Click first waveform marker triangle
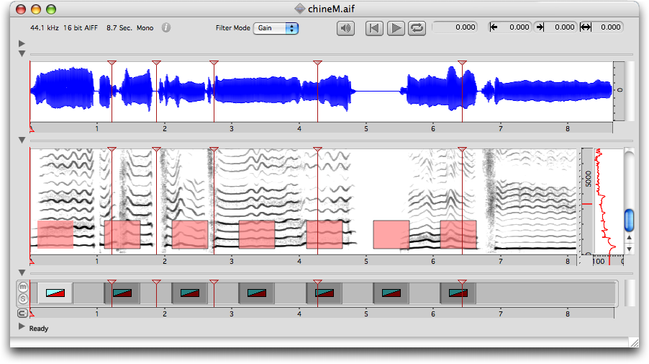 tap(112, 63)
